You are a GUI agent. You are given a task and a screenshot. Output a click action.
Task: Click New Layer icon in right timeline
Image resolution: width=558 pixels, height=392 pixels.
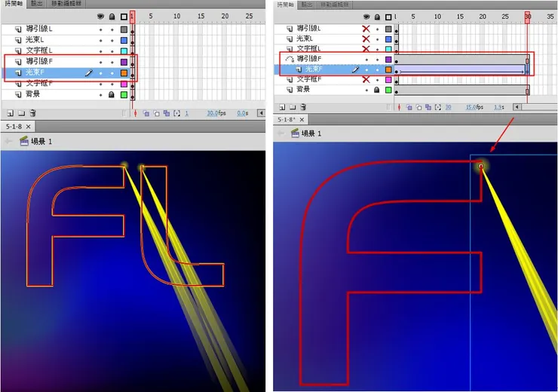pos(282,107)
